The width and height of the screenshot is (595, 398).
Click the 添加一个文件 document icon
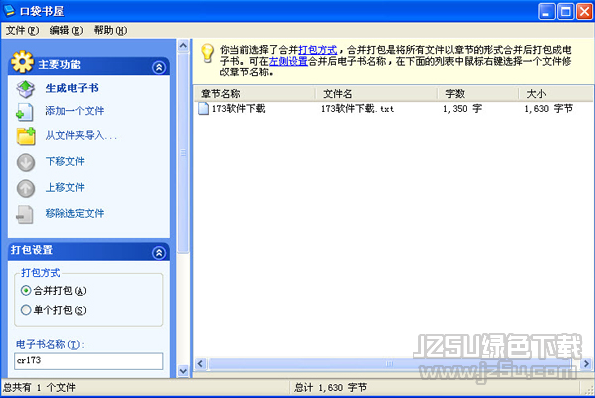click(x=25, y=112)
